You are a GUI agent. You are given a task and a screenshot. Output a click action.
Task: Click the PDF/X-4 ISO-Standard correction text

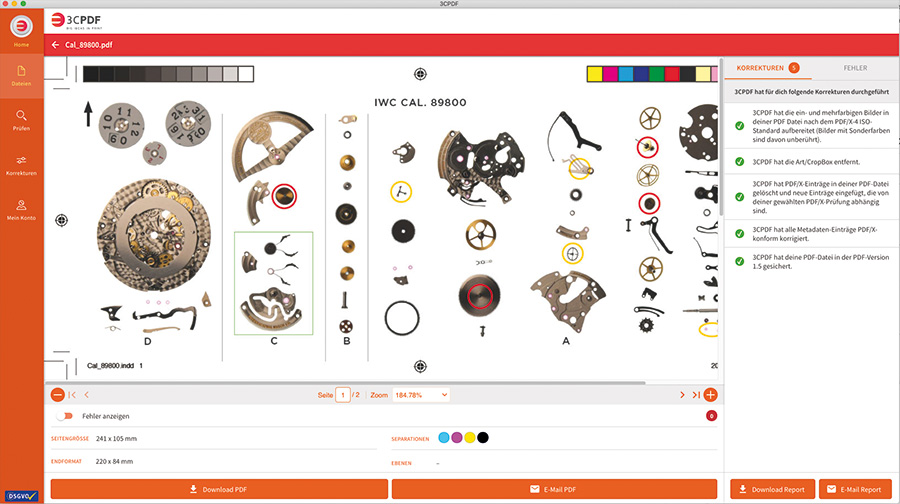pyautogui.click(x=821, y=126)
